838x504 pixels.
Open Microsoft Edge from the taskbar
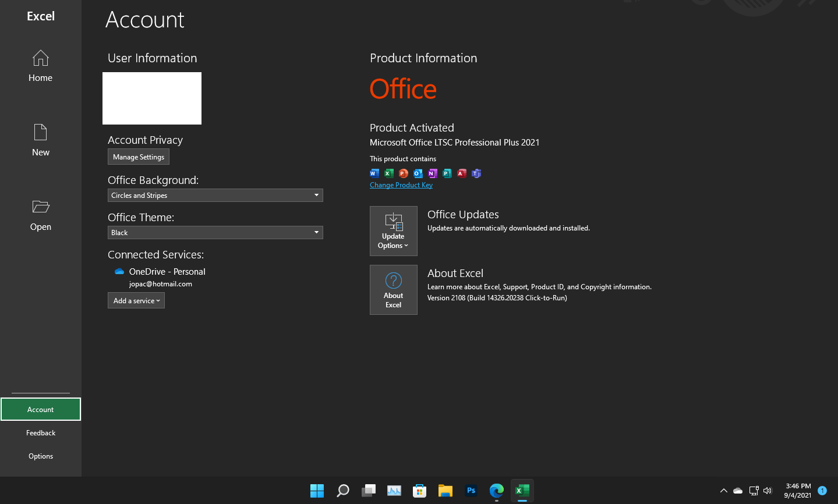[x=497, y=491]
